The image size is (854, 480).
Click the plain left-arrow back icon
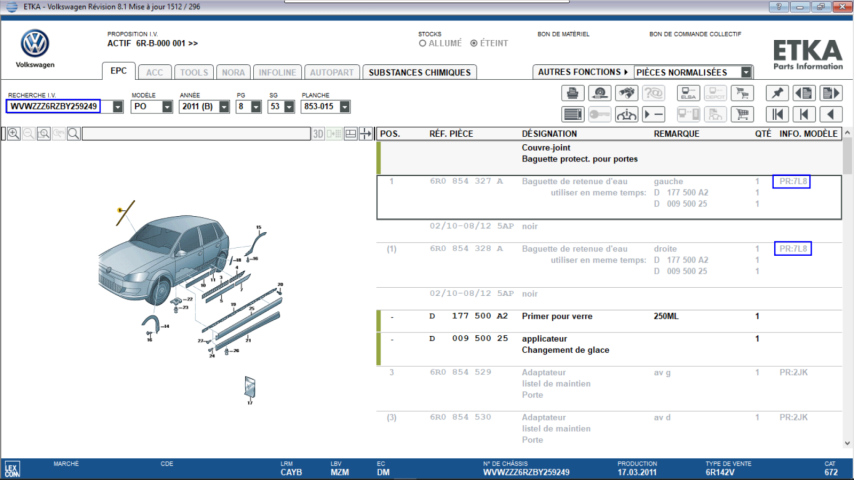831,114
